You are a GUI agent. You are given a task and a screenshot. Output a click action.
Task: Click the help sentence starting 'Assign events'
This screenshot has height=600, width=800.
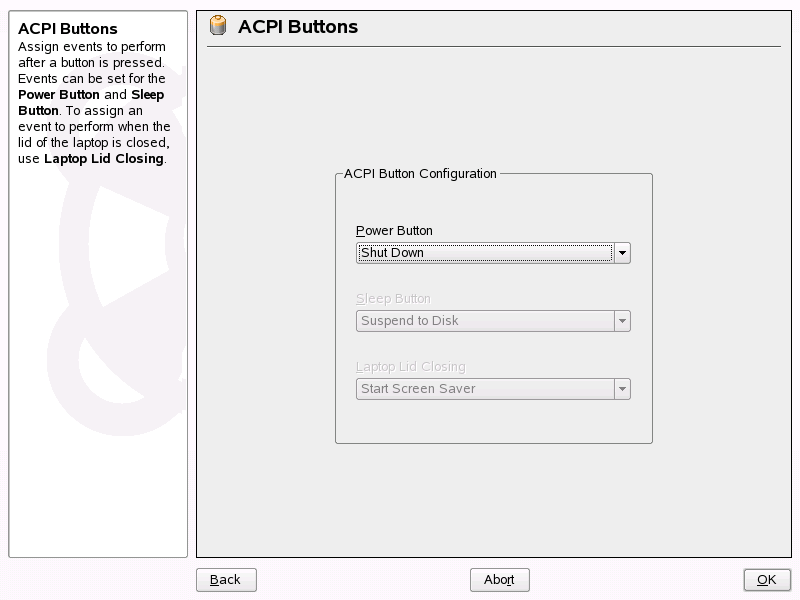pyautogui.click(x=90, y=47)
